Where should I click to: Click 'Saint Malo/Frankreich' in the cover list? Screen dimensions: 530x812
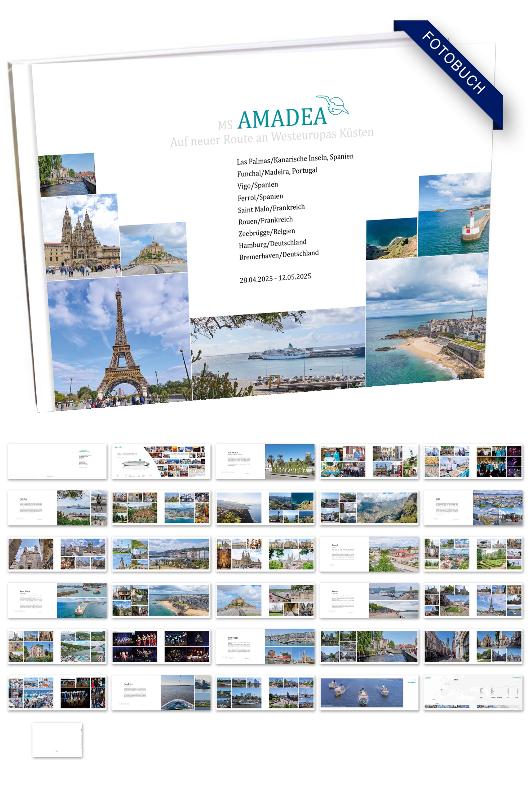click(x=271, y=208)
